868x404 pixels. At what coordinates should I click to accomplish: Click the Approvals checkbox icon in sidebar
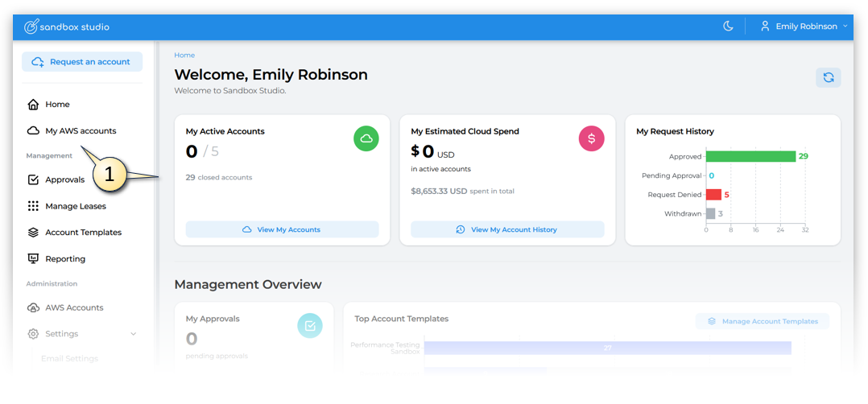coord(33,180)
